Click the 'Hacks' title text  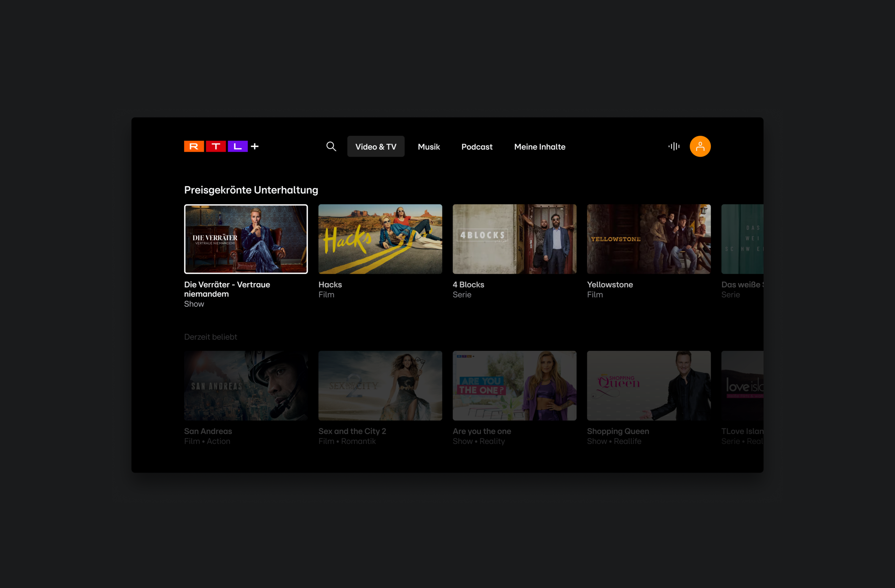pyautogui.click(x=330, y=284)
